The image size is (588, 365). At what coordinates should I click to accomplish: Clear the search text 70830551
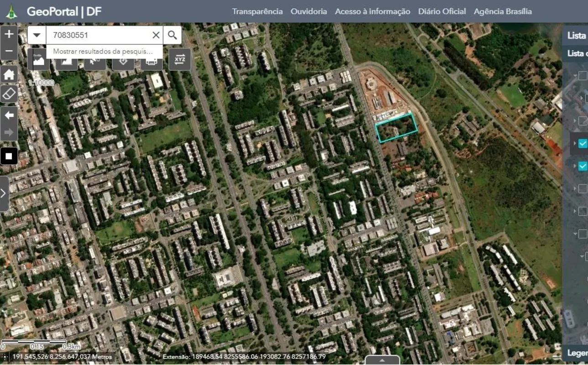coord(156,35)
